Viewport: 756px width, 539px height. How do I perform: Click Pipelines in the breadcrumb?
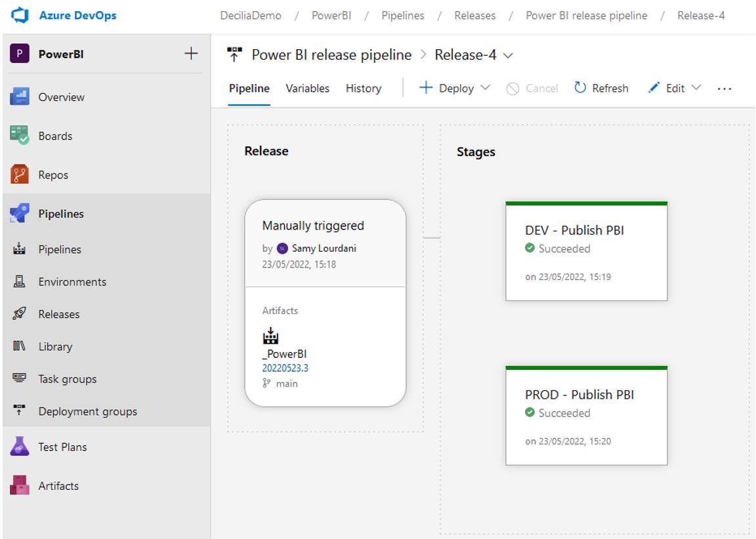[x=402, y=16]
